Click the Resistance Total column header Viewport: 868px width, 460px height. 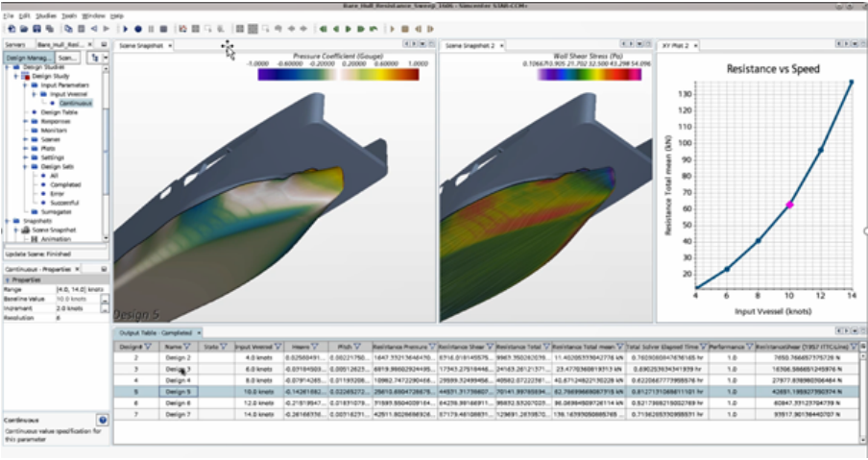click(x=521, y=347)
